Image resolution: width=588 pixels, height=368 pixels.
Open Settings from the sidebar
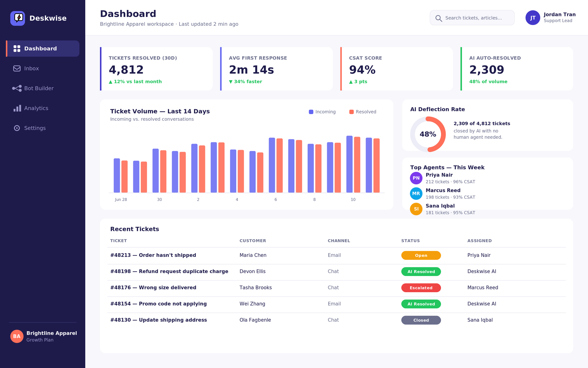[x=43, y=128]
